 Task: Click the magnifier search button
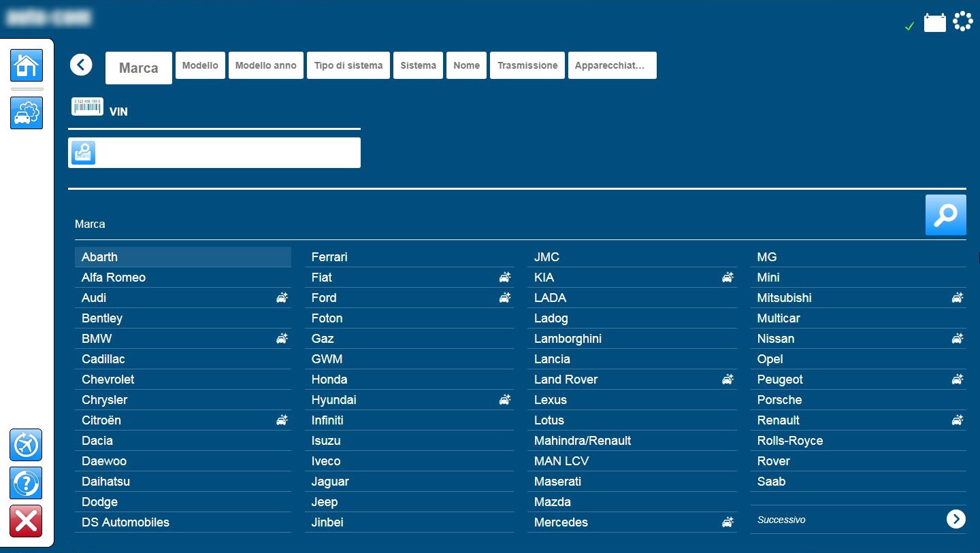coord(946,215)
